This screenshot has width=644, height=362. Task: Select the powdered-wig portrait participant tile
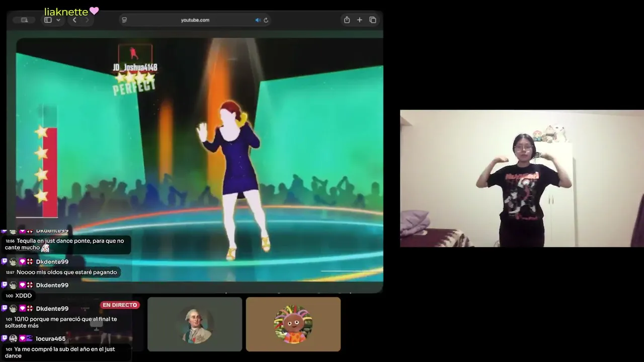pyautogui.click(x=195, y=324)
